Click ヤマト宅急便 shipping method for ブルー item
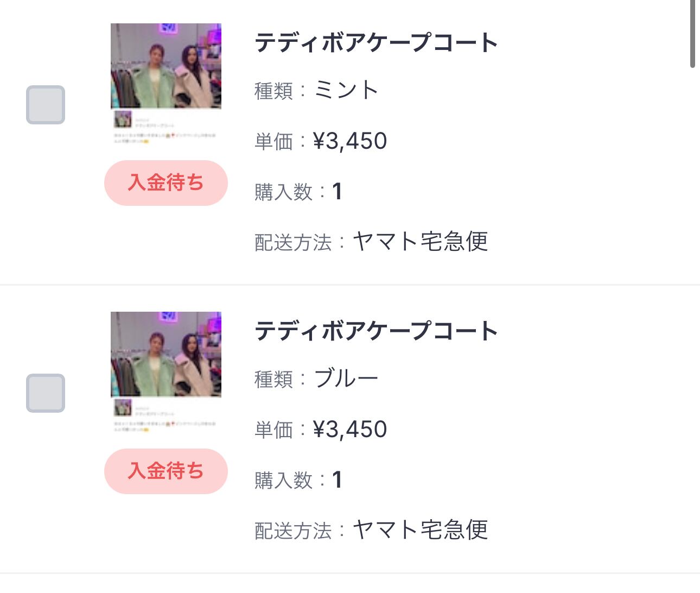Viewport: 700px width, 593px height. click(x=420, y=530)
